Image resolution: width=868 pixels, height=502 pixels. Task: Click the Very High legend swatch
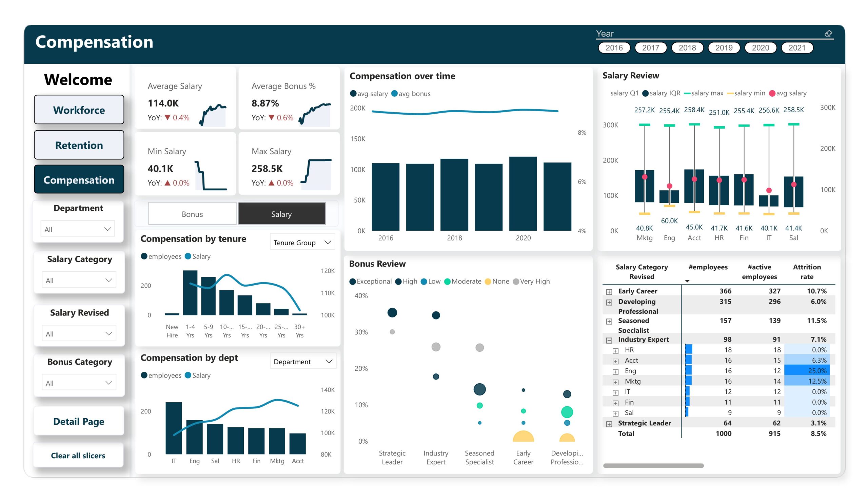(516, 282)
